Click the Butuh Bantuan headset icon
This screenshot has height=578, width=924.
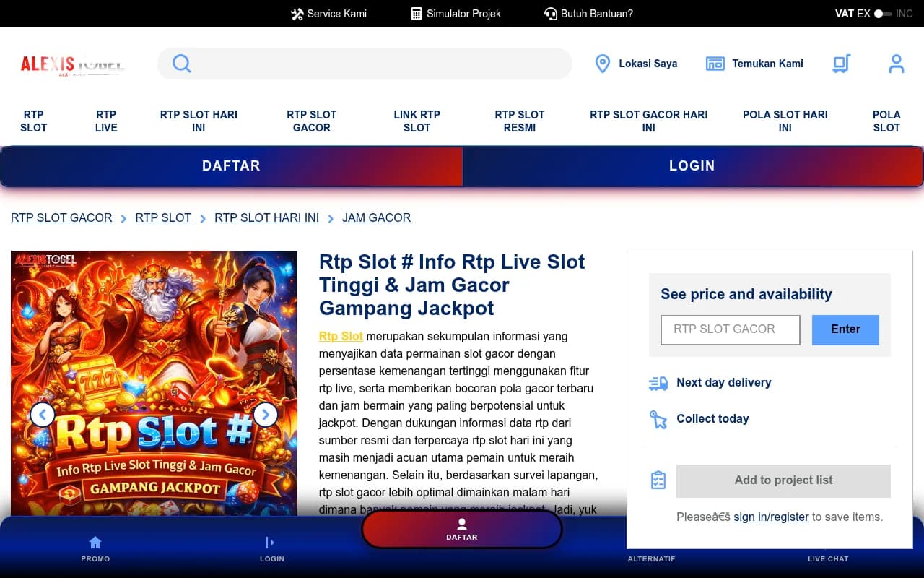click(x=550, y=14)
